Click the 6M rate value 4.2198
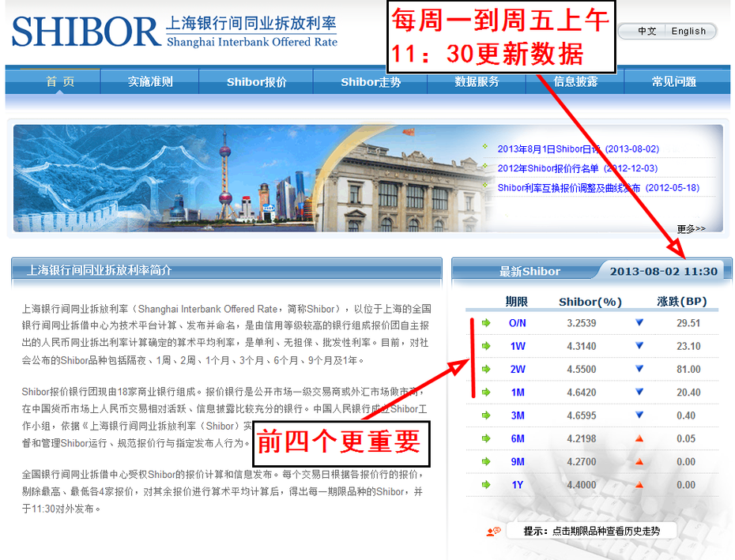This screenshot has width=735, height=560. [x=581, y=438]
